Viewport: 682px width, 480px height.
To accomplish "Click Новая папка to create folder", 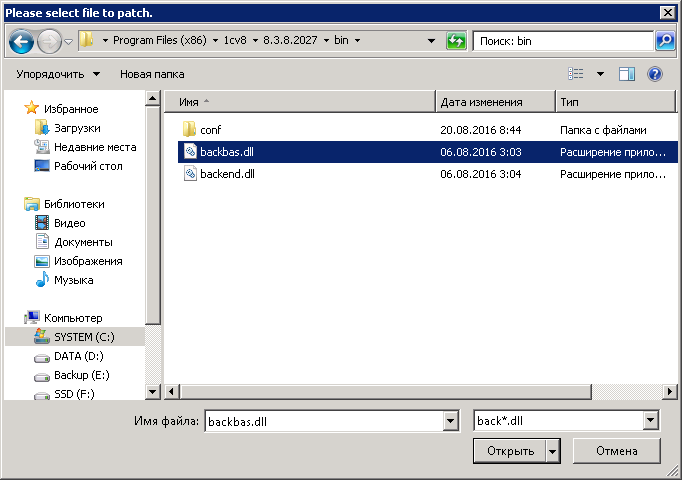I will 152,74.
